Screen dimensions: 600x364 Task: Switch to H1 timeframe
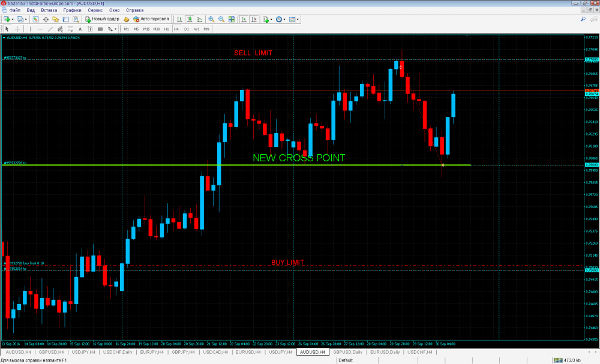166,29
